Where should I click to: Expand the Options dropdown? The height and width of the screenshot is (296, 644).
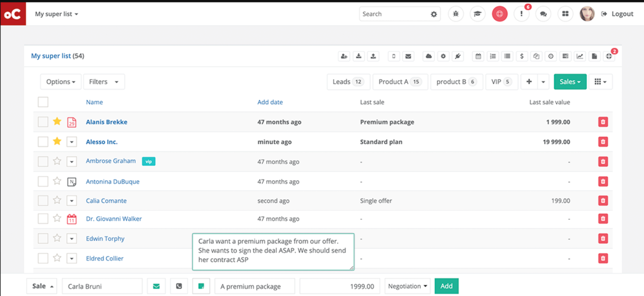60,82
